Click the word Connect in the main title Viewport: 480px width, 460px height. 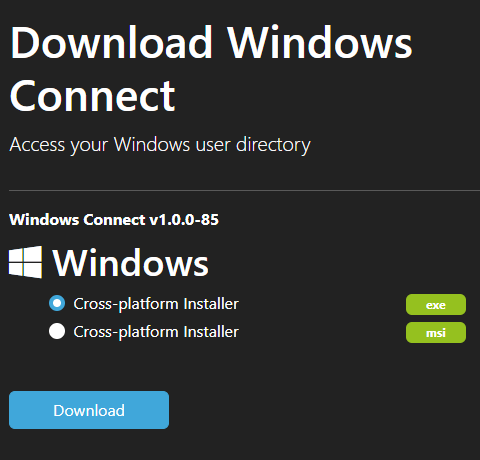pos(93,96)
